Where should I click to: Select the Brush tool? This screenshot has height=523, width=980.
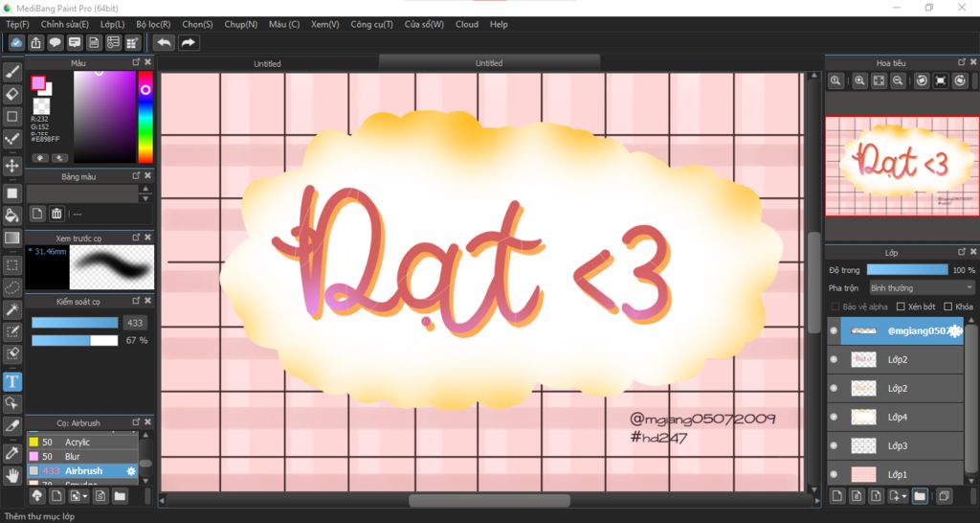coord(11,72)
